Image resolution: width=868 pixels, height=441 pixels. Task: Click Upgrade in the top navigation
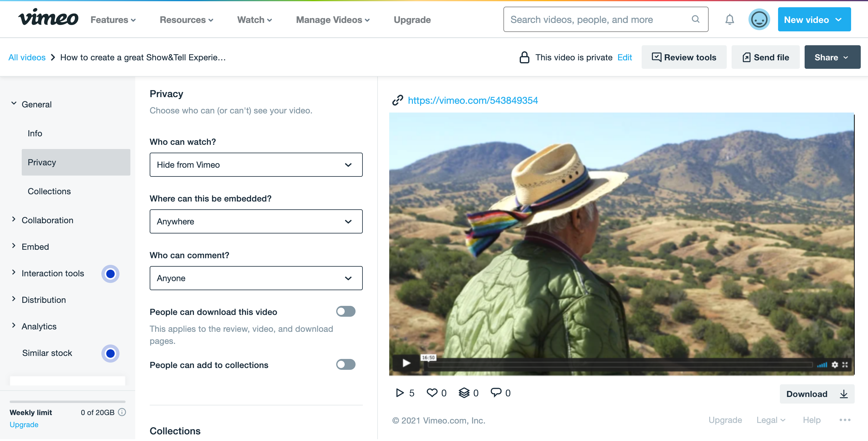point(412,20)
